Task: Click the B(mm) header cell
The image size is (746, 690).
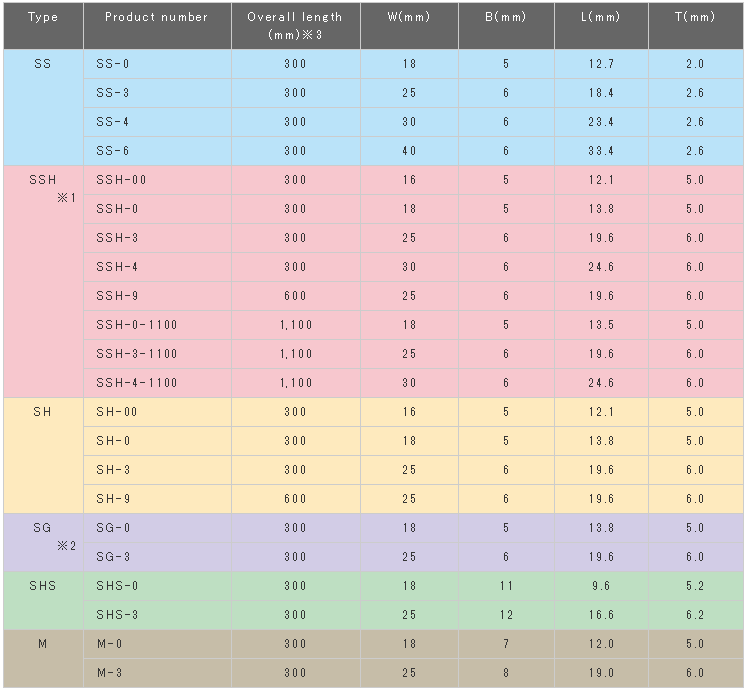Action: pos(506,17)
